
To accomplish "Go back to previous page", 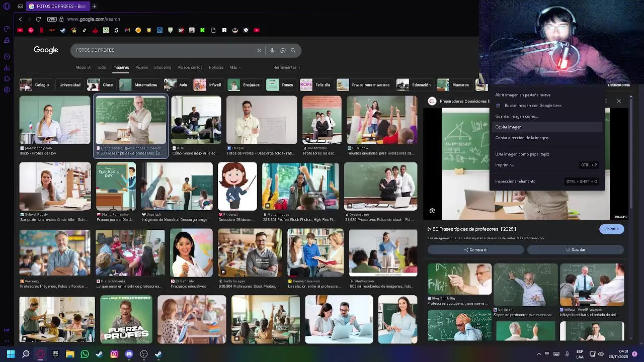I will point(20,19).
